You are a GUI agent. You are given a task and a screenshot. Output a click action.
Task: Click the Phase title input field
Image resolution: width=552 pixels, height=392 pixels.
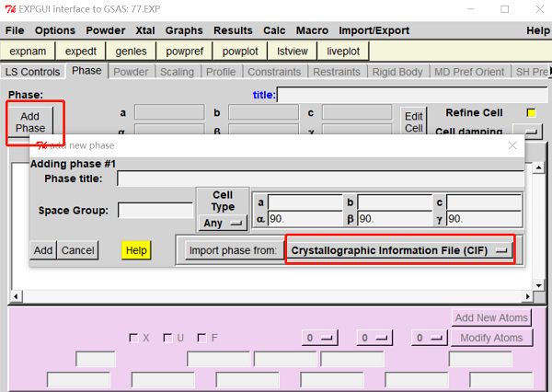[319, 179]
